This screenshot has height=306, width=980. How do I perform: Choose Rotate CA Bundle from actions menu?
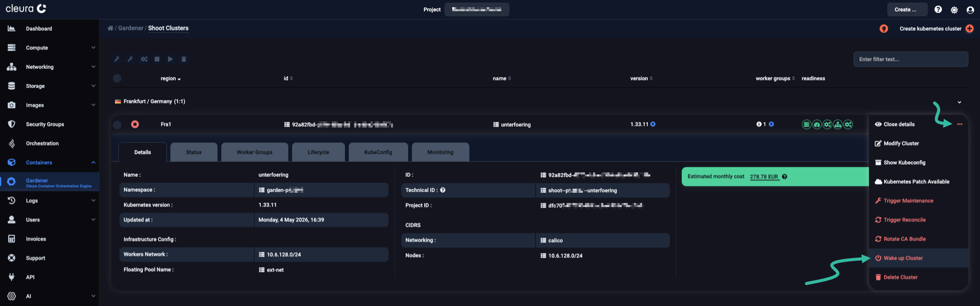(900, 239)
